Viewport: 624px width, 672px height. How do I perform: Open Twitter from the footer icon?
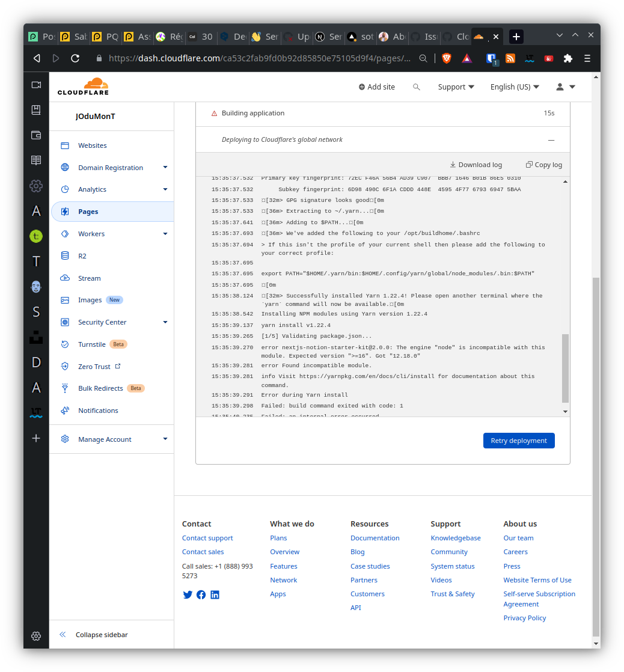[188, 594]
